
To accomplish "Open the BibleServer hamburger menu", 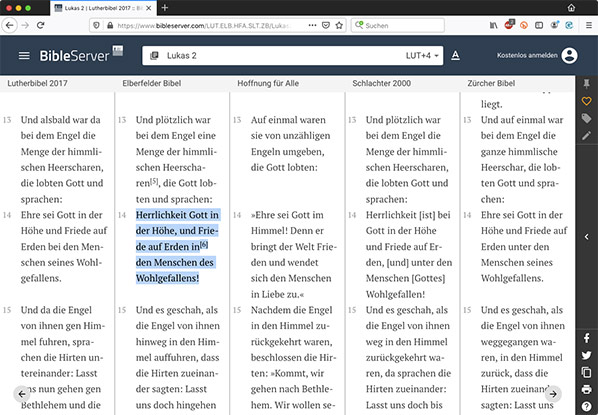I will (x=24, y=56).
